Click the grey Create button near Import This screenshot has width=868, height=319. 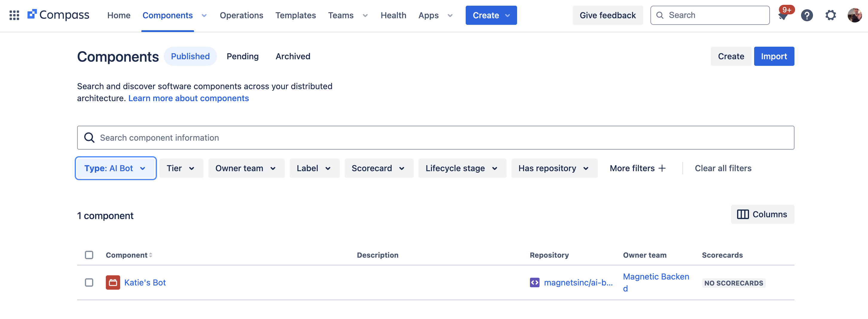731,56
